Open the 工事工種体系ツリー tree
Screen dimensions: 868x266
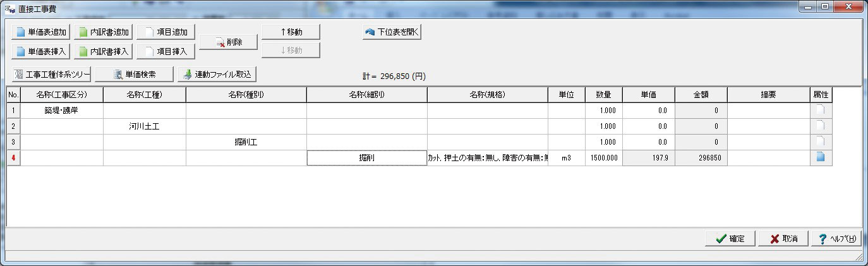pyautogui.click(x=52, y=75)
